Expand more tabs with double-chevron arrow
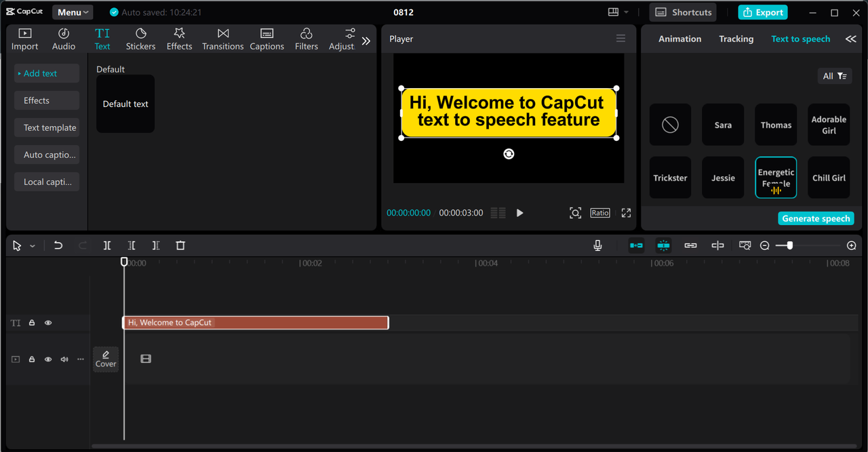 366,41
